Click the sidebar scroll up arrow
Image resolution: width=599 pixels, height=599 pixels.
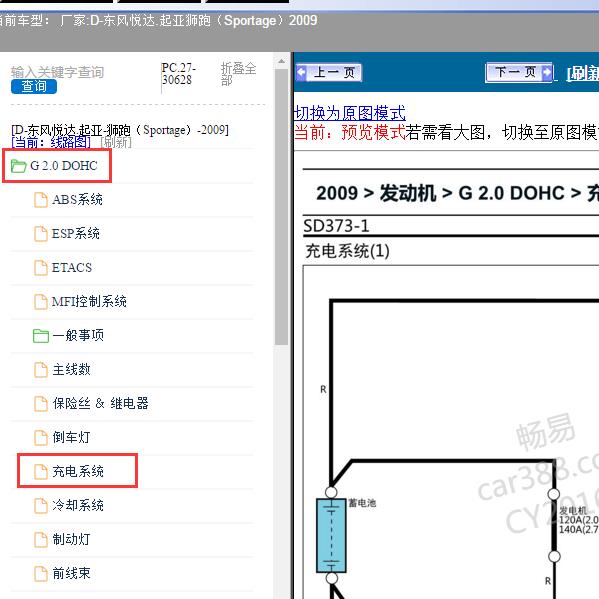(281, 62)
